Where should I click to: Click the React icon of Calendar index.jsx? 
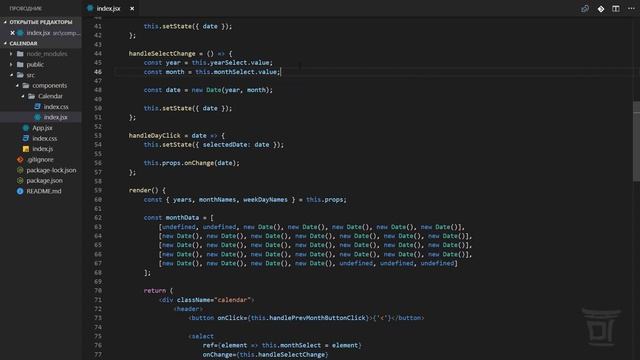coord(38,117)
